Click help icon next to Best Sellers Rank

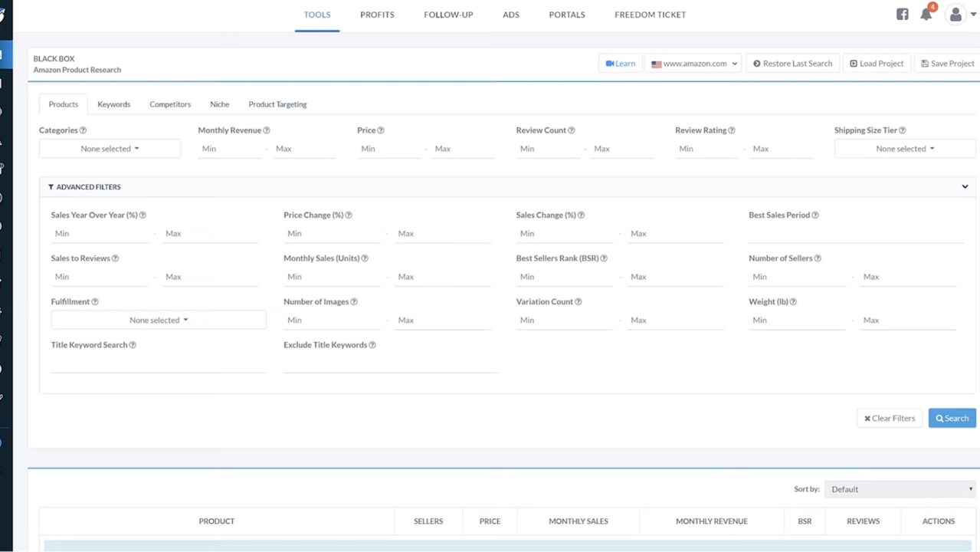[604, 258]
